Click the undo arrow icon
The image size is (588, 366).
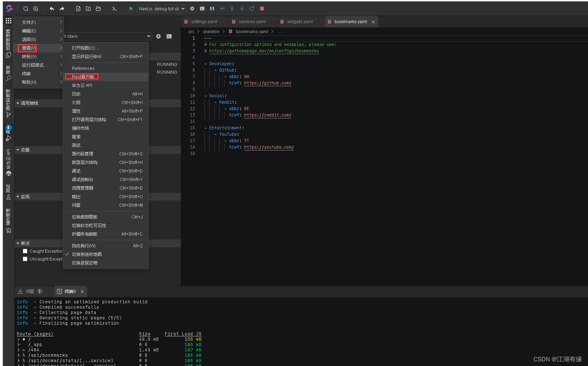(52, 9)
